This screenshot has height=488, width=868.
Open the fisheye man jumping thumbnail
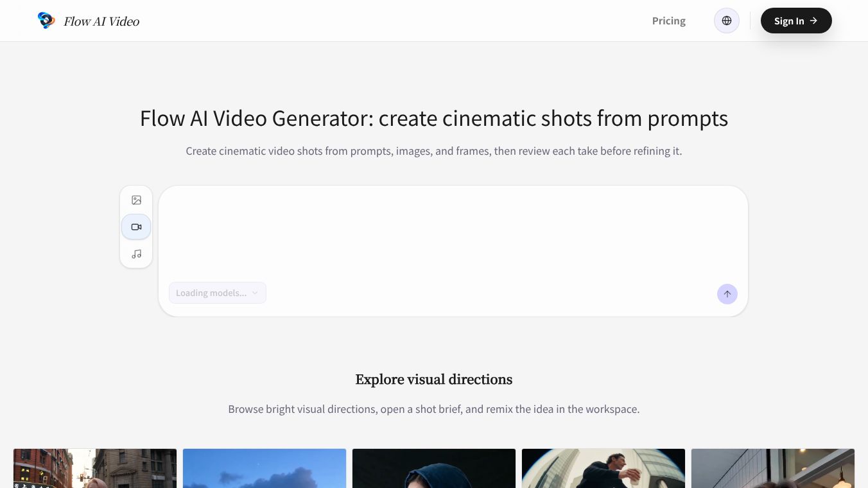(x=603, y=468)
